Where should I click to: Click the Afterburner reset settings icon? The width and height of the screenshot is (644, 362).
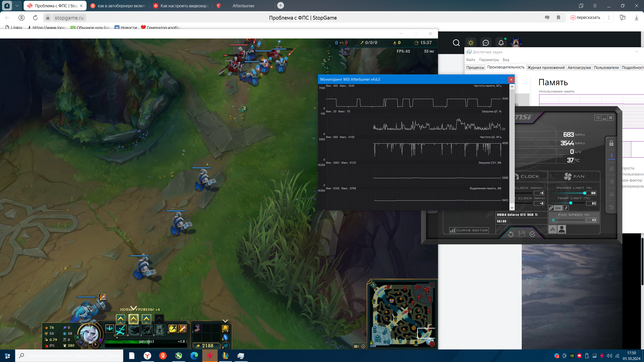point(511,234)
